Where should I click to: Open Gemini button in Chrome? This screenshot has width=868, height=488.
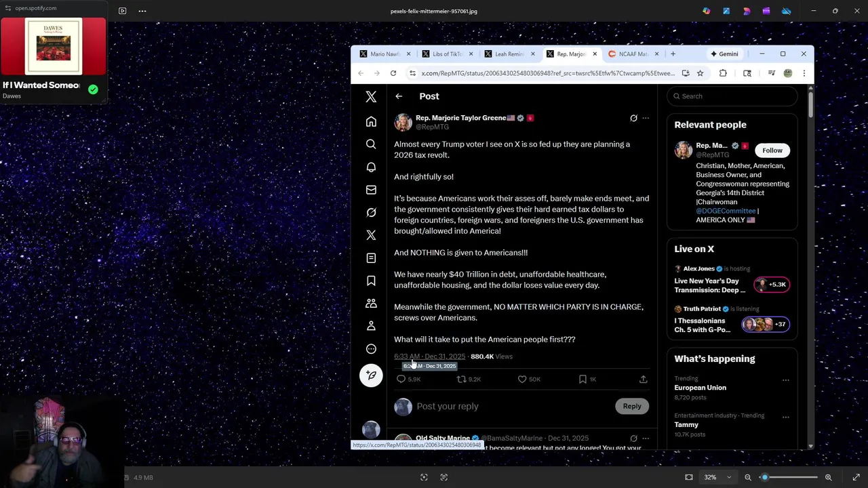point(724,54)
